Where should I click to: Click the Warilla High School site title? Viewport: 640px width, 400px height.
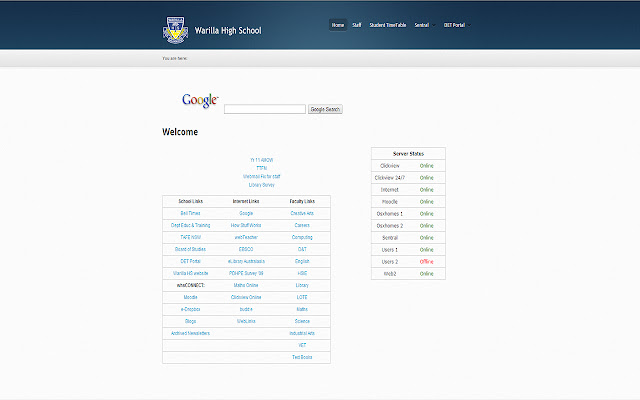(228, 31)
